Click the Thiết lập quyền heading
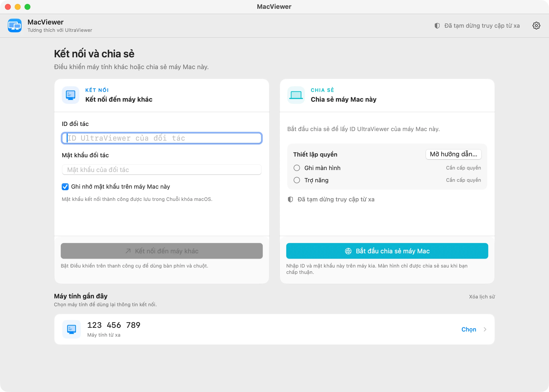Screen dimensions: 549x392 click(315, 154)
